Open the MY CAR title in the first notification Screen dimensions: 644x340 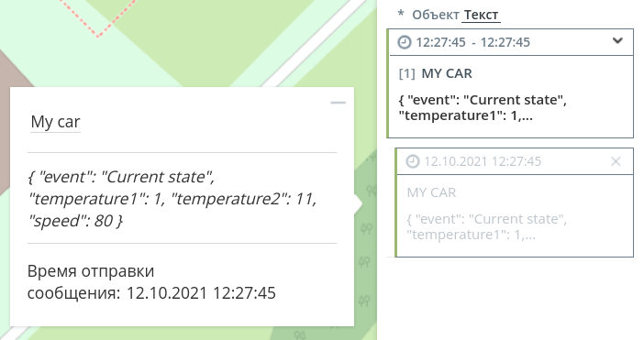tap(447, 73)
